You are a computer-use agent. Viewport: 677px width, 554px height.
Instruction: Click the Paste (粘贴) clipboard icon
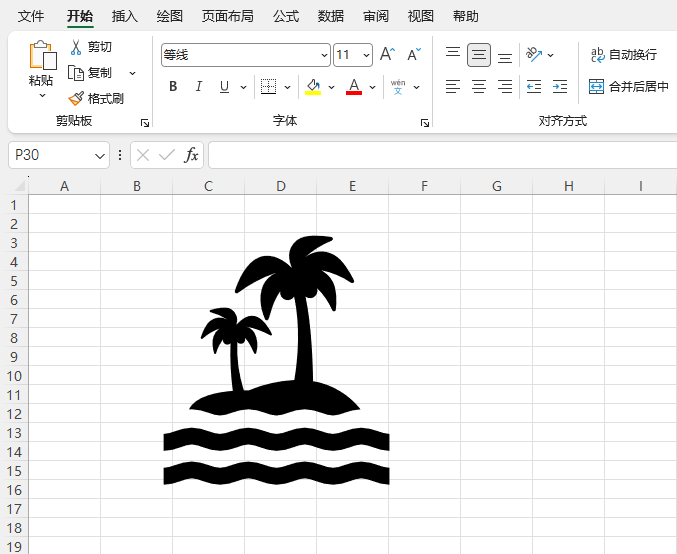42,55
